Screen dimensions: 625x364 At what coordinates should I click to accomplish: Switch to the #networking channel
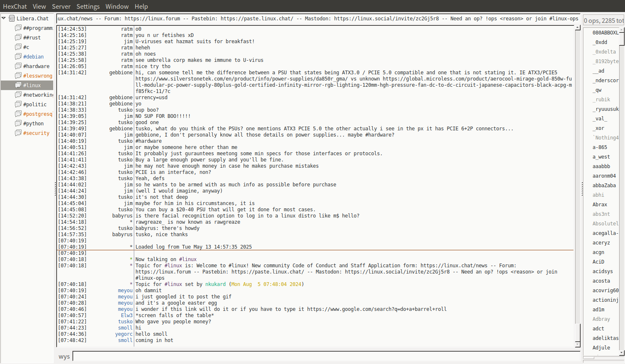click(x=38, y=95)
